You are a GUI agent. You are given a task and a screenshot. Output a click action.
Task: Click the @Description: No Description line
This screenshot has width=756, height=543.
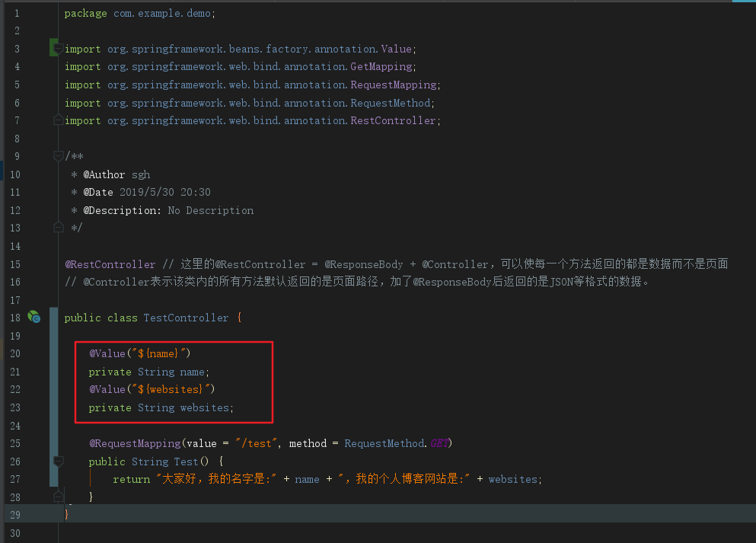(162, 210)
